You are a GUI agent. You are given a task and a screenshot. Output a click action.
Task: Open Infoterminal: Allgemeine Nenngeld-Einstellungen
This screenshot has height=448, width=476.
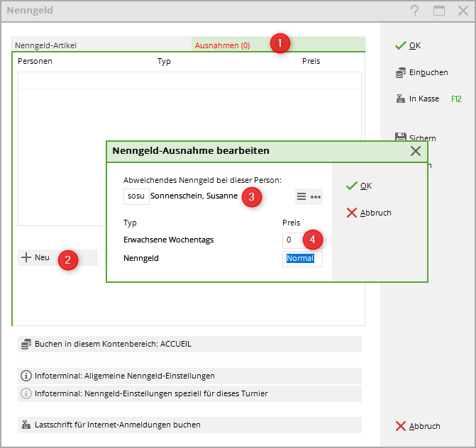click(189, 376)
